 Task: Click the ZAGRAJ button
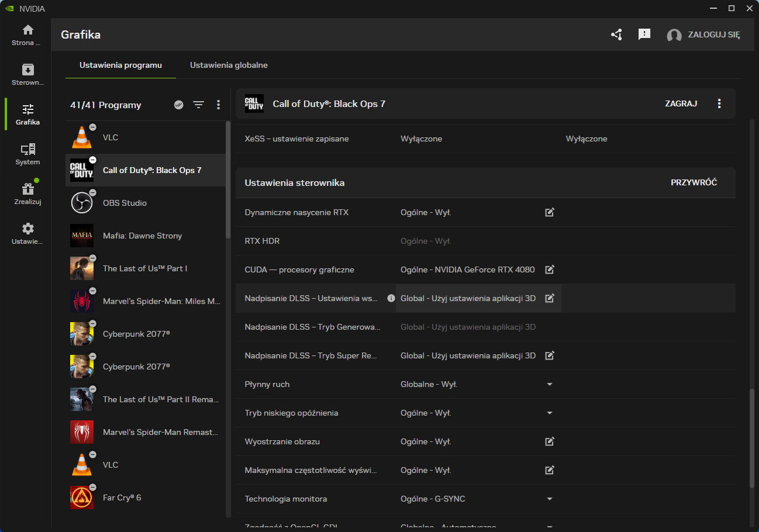point(681,103)
